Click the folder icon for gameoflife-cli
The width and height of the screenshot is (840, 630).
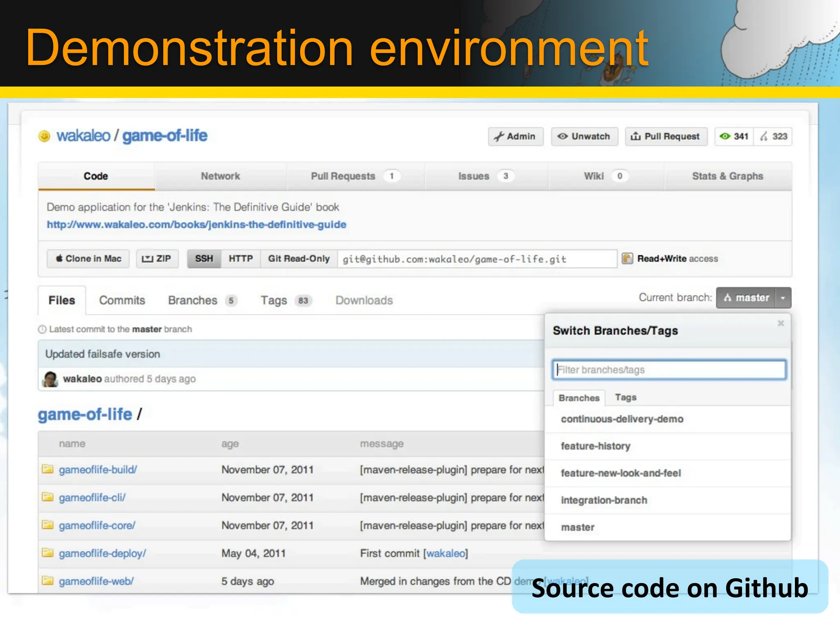48,497
